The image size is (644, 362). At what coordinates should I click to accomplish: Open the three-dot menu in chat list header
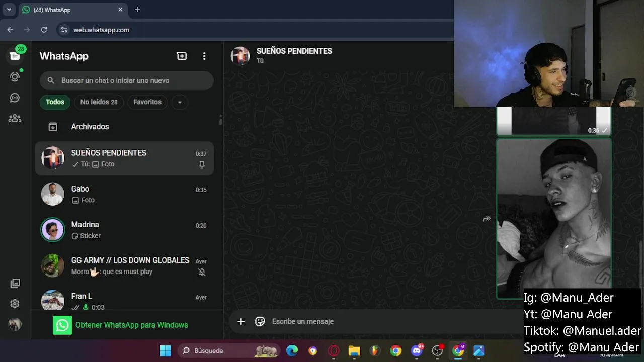(x=204, y=56)
